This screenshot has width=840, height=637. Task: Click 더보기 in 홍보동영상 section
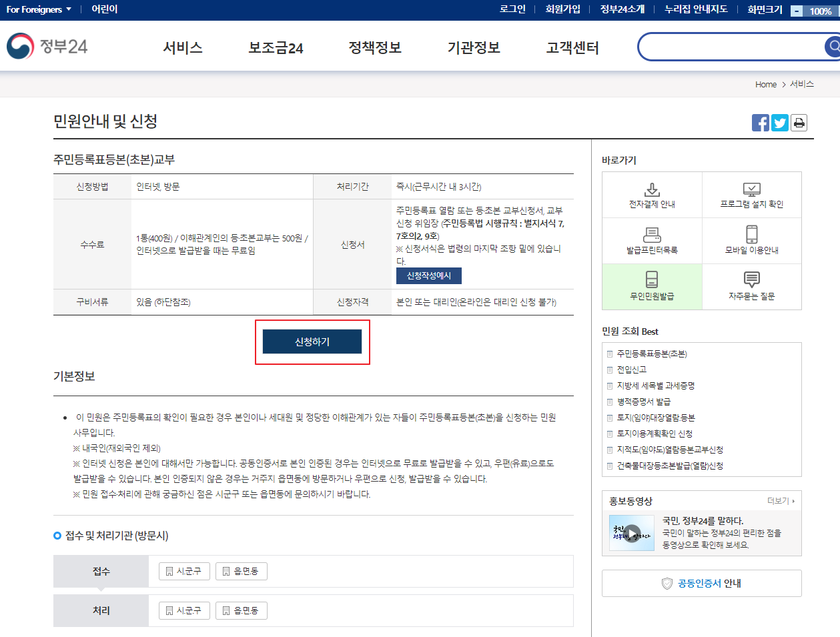(781, 501)
